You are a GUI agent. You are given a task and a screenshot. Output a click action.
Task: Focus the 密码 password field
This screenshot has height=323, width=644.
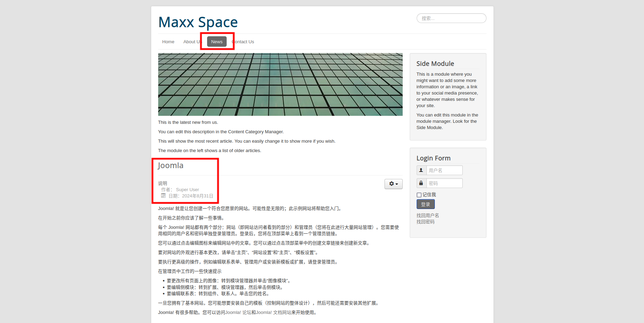444,183
